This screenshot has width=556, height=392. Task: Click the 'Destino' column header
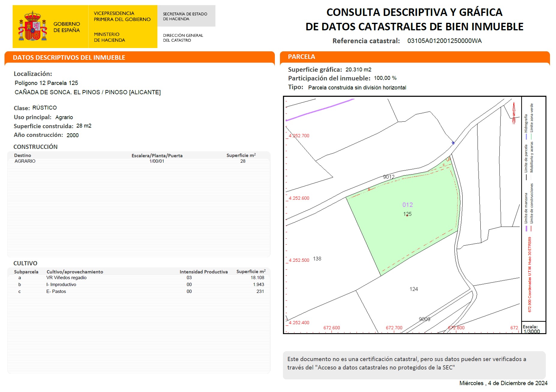(23, 155)
